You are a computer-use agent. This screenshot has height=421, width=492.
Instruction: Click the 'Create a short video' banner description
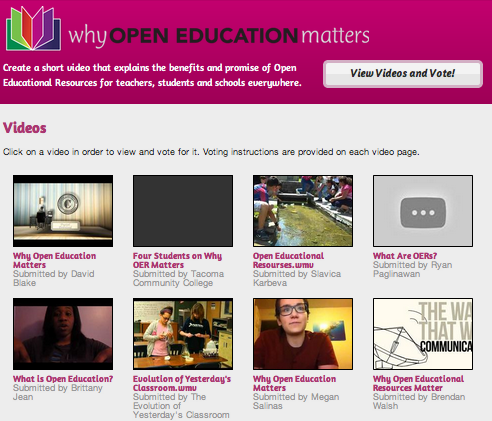tap(152, 75)
